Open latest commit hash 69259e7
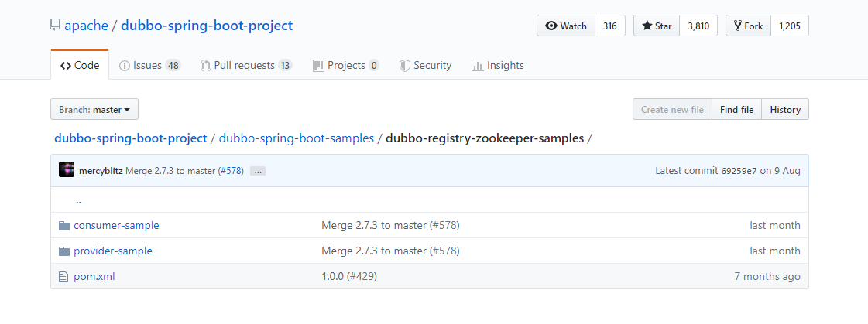This screenshot has width=868, height=324. point(739,171)
